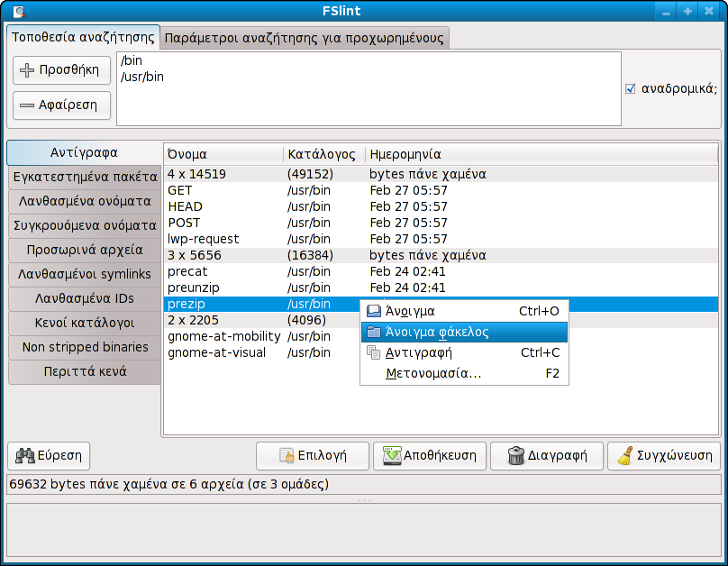728x566 pixels.
Task: Click the hand pointer icon on Επιλογή
Action: [x=287, y=456]
